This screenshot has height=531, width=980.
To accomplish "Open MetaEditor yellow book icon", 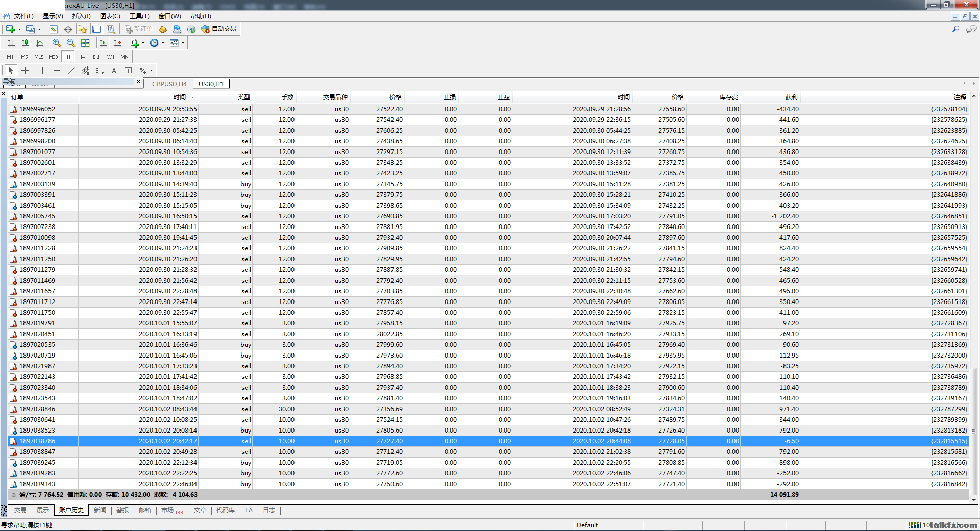I will (x=163, y=29).
